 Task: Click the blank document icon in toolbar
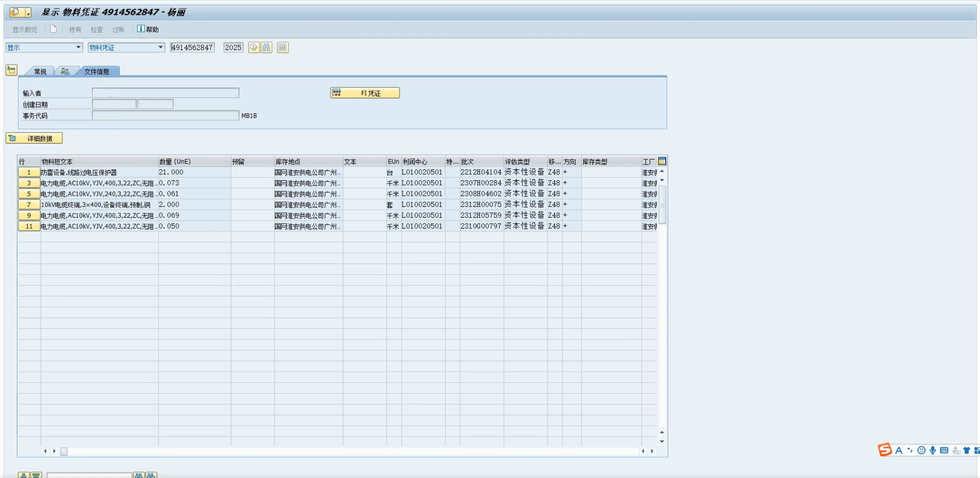point(53,29)
